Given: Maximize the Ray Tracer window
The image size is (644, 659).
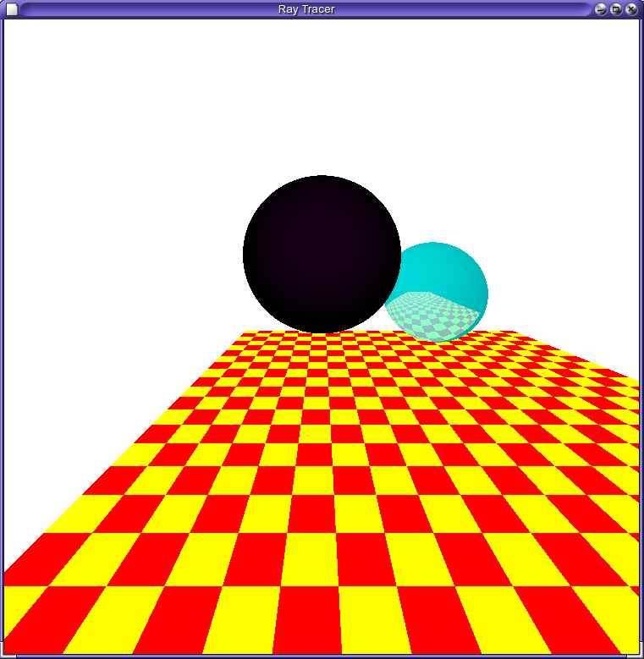Looking at the screenshot, I should coord(616,9).
